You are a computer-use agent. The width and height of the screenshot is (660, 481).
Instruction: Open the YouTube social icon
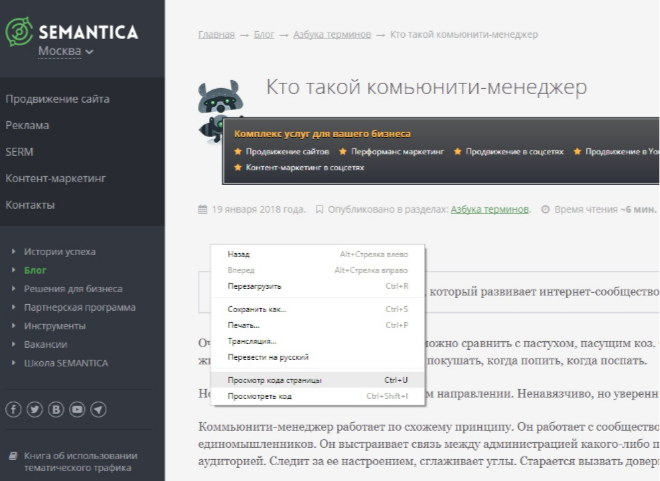click(77, 409)
